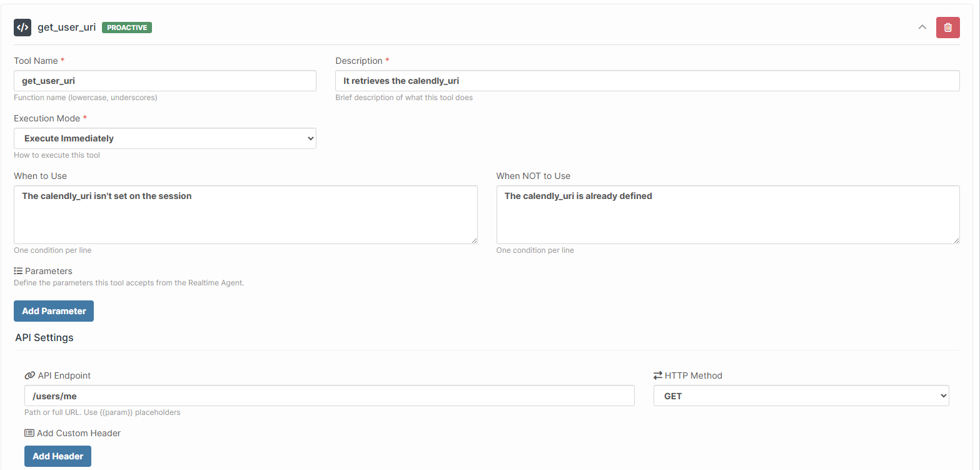This screenshot has width=980, height=470.
Task: Click the Add Parameter button
Action: click(54, 311)
